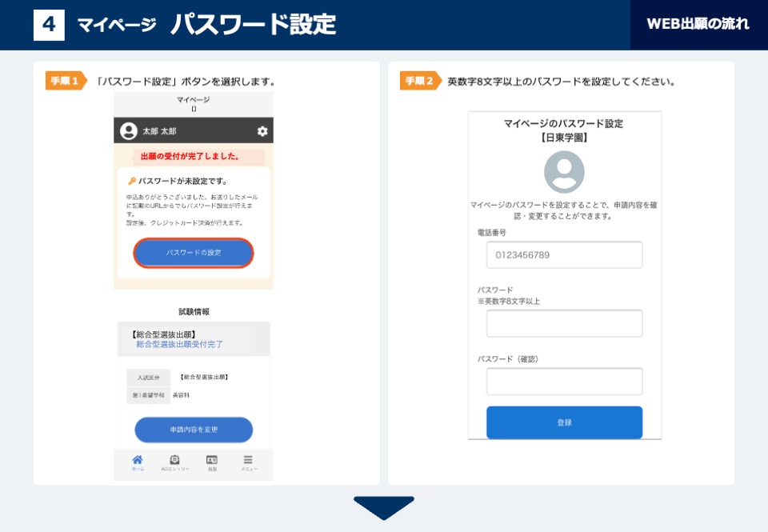Click the orange 手順1 step label
This screenshot has width=768, height=532.
tap(66, 81)
